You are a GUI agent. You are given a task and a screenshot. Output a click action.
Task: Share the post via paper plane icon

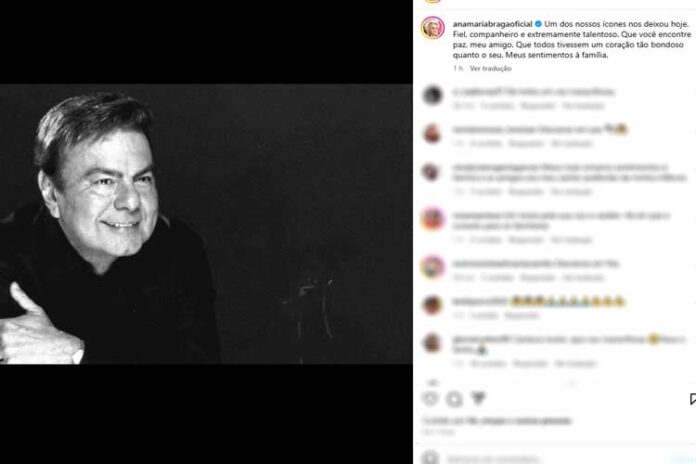click(x=476, y=398)
